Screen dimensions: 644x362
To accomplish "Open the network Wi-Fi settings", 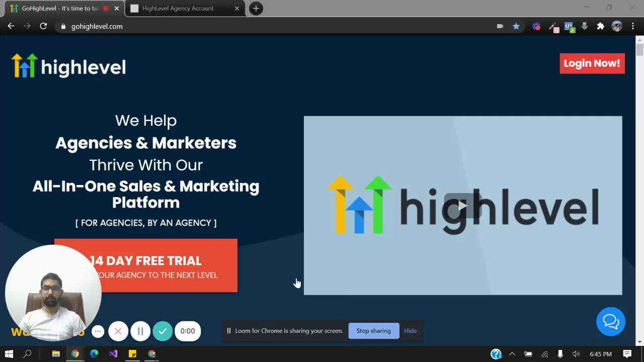I will pos(544,354).
